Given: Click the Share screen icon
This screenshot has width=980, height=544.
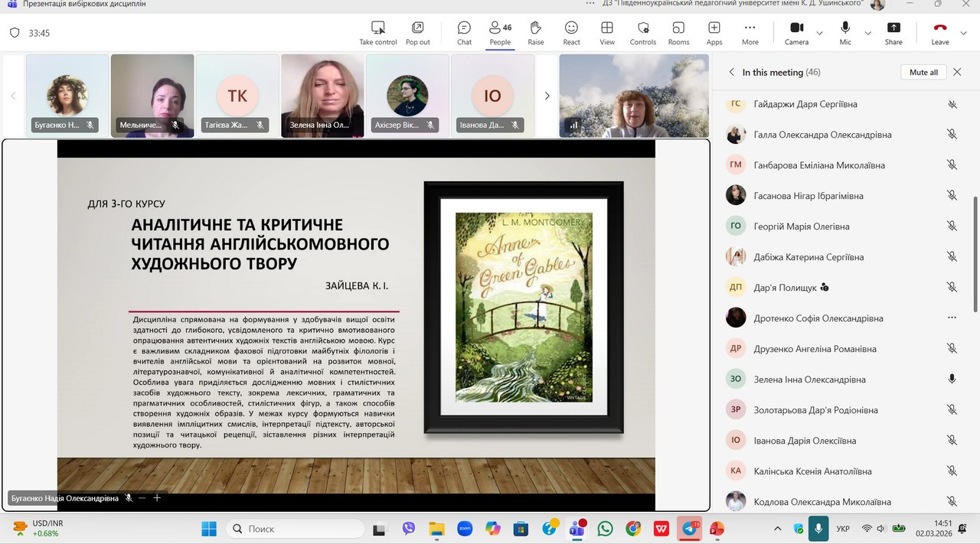Looking at the screenshot, I should tap(893, 32).
